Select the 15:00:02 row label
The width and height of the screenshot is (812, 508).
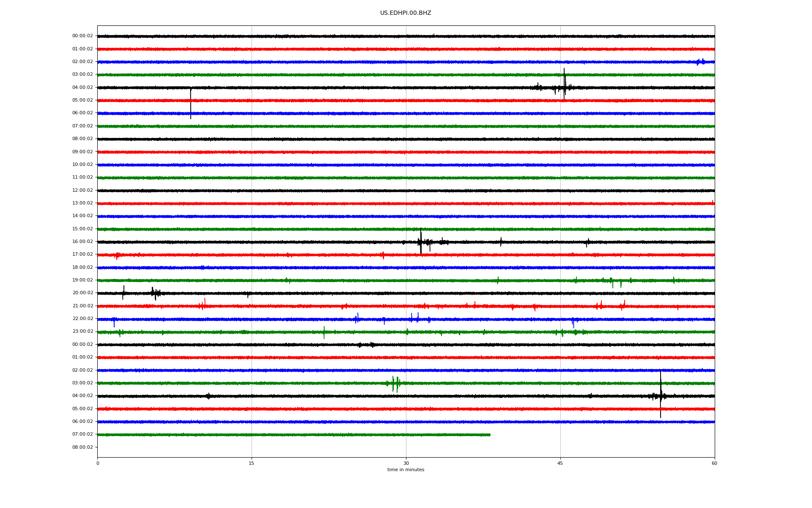pos(82,229)
